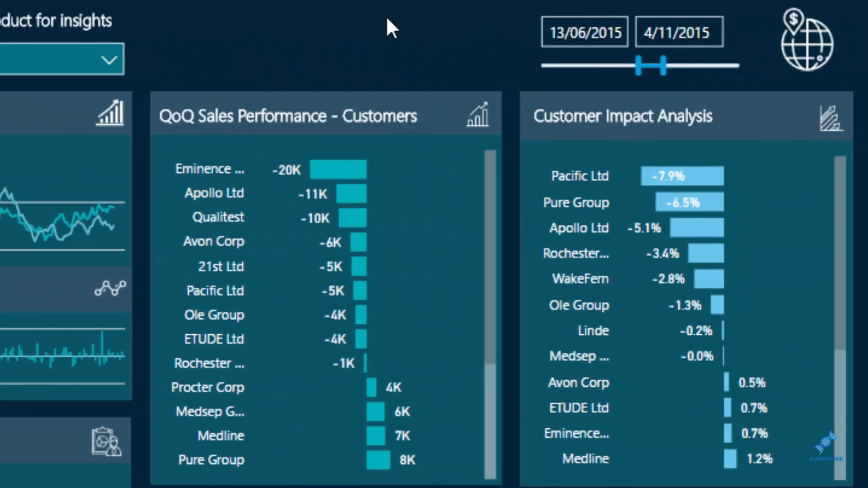868x488 pixels.
Task: Click the -1.3% value beside Ole Group
Action: coord(685,306)
